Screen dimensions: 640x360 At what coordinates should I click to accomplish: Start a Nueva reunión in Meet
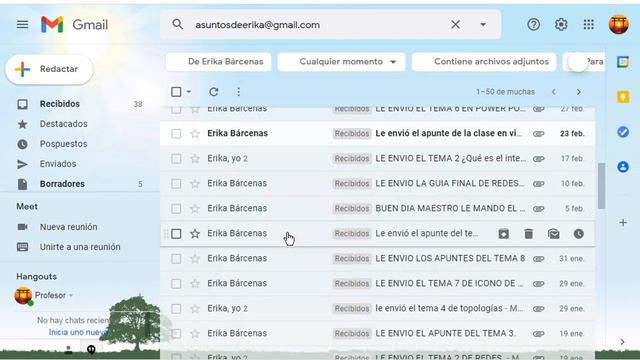coord(68,227)
